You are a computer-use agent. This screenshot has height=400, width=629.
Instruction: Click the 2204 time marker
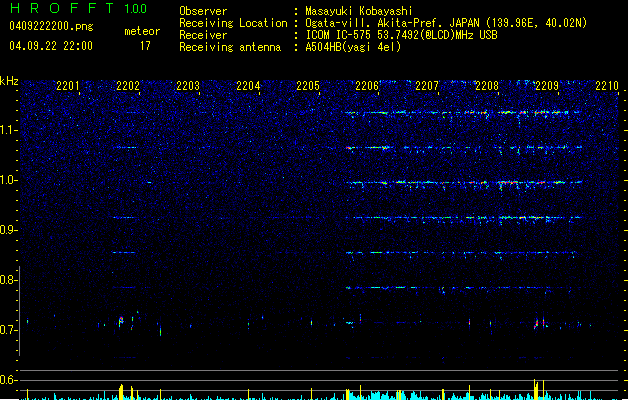(x=248, y=86)
